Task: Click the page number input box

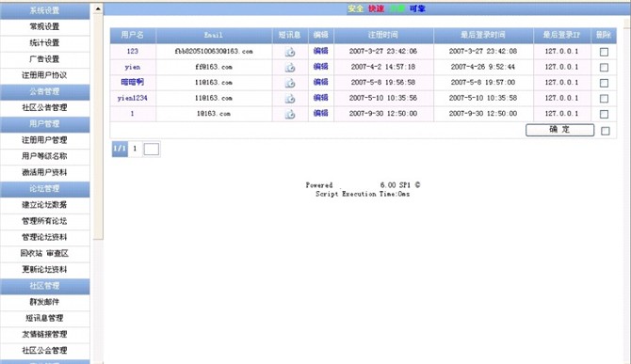Action: [152, 149]
